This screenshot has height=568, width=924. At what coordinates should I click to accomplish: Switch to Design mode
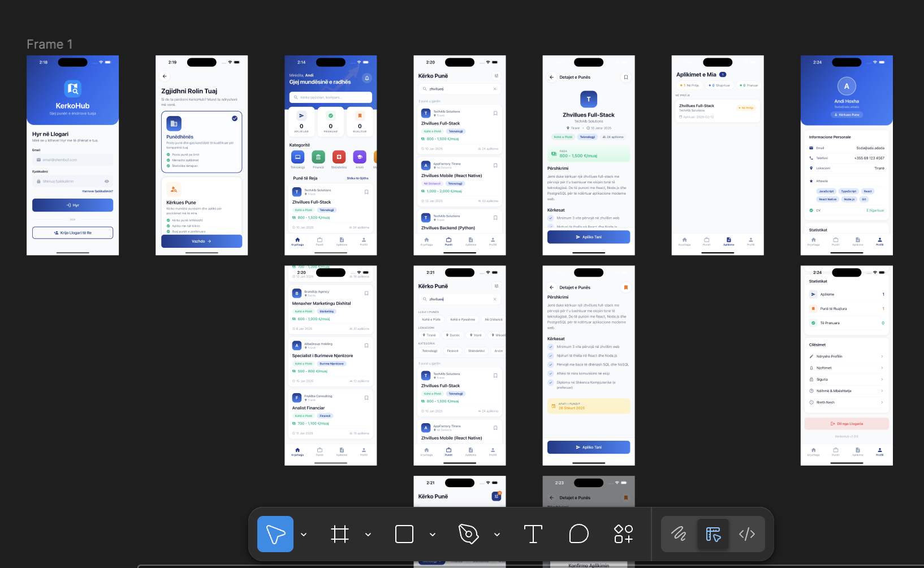[x=713, y=534]
